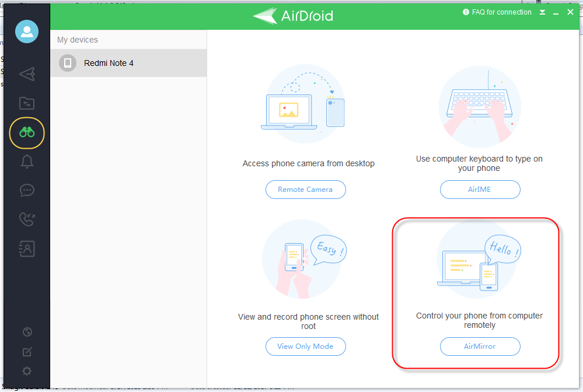
Task: Select the file transfer paper plane icon
Action: 26,74
